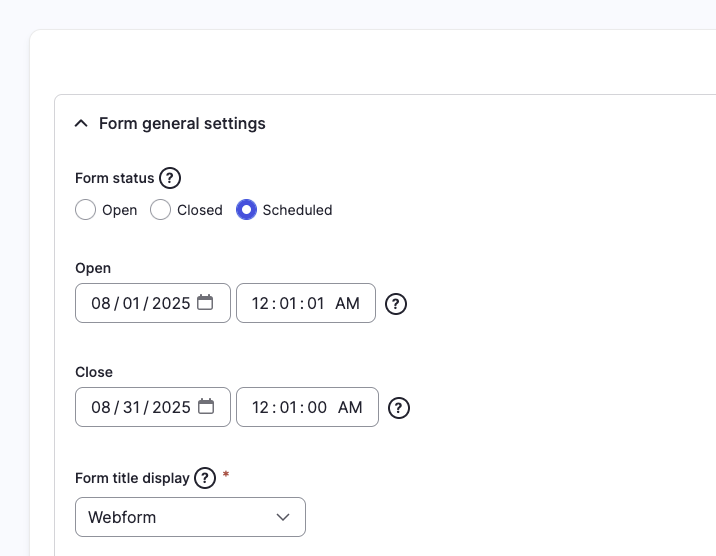Select the Closed form status radio button
The height and width of the screenshot is (556, 716).
point(160,210)
